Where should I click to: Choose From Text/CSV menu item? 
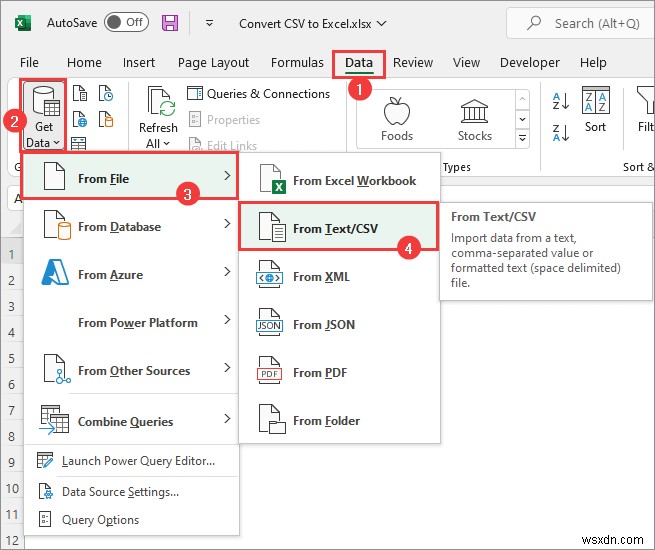(339, 226)
